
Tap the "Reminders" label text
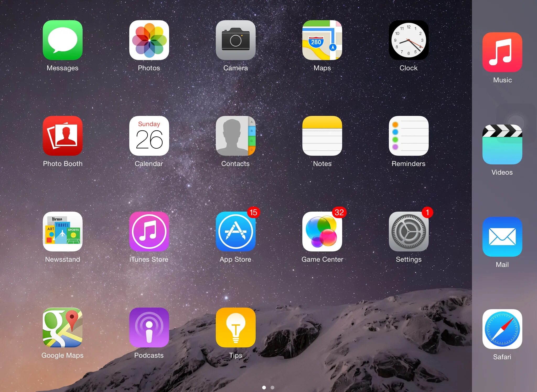(x=409, y=164)
